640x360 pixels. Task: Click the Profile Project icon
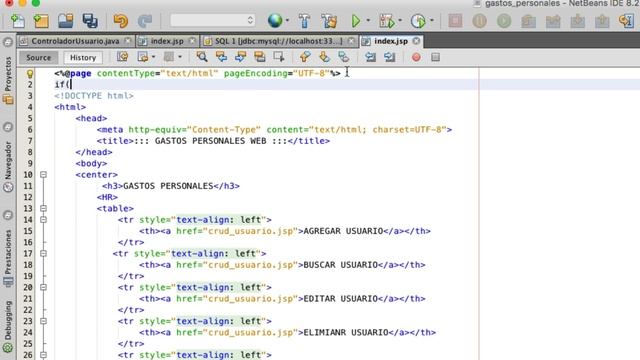[x=418, y=20]
